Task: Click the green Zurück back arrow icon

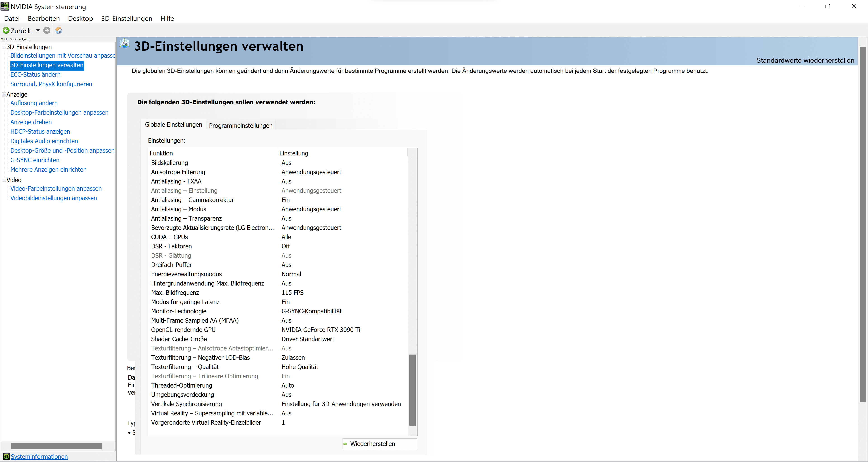Action: [6, 31]
